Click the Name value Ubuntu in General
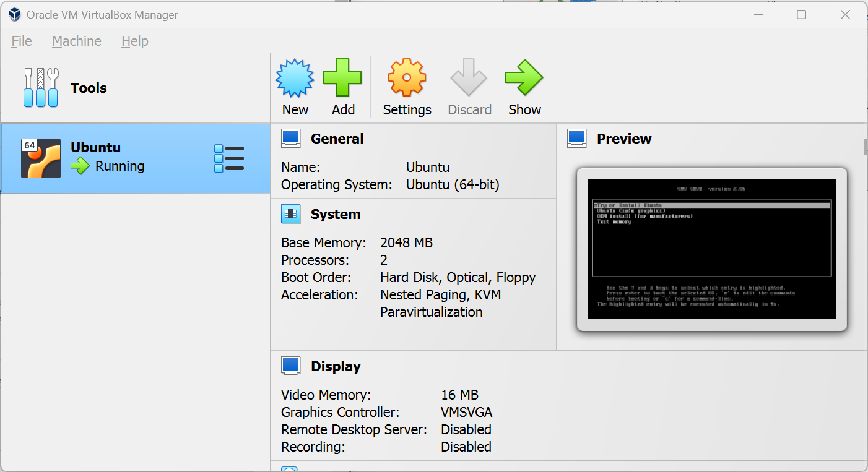 click(x=428, y=167)
